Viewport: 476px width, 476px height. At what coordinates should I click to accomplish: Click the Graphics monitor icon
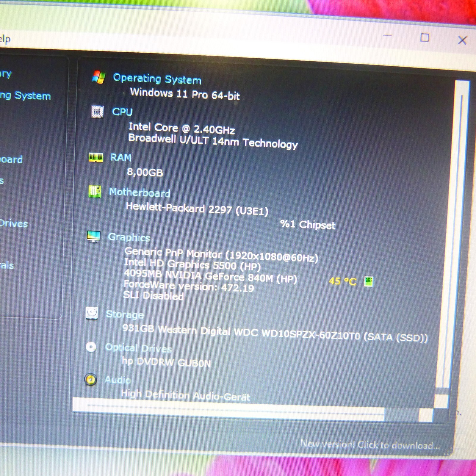[94, 237]
